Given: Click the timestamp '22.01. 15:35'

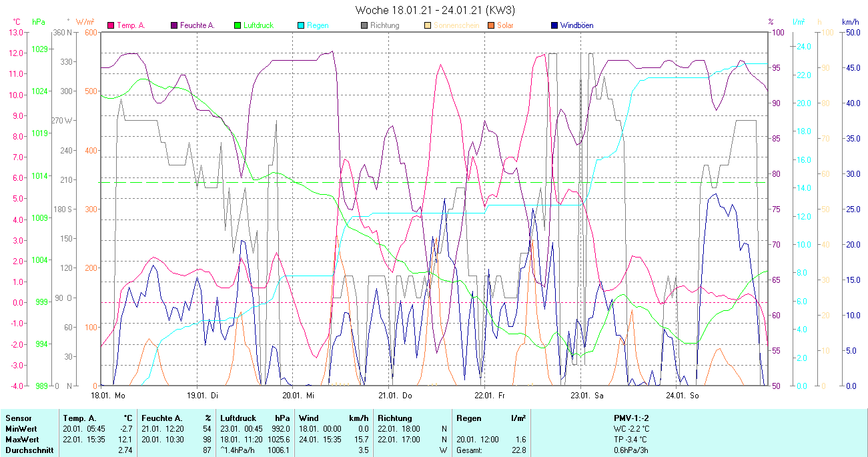Looking at the screenshot, I should tap(85, 440).
